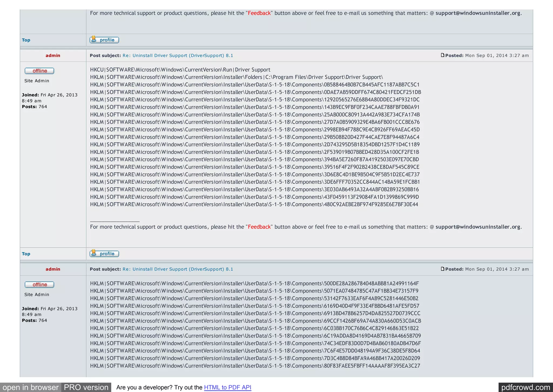553x392 pixels.
Task: Click the first offline status badge
Action: coord(39,71)
